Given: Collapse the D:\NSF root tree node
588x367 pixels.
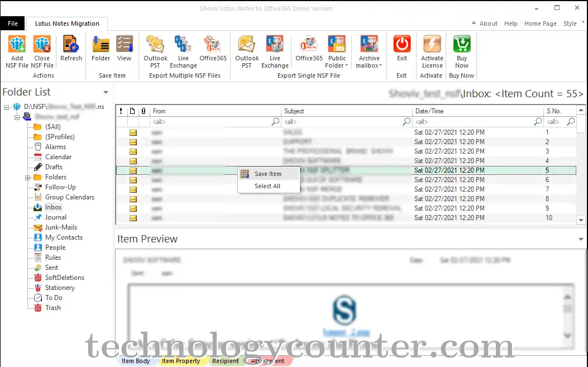Looking at the screenshot, I should tap(6, 107).
